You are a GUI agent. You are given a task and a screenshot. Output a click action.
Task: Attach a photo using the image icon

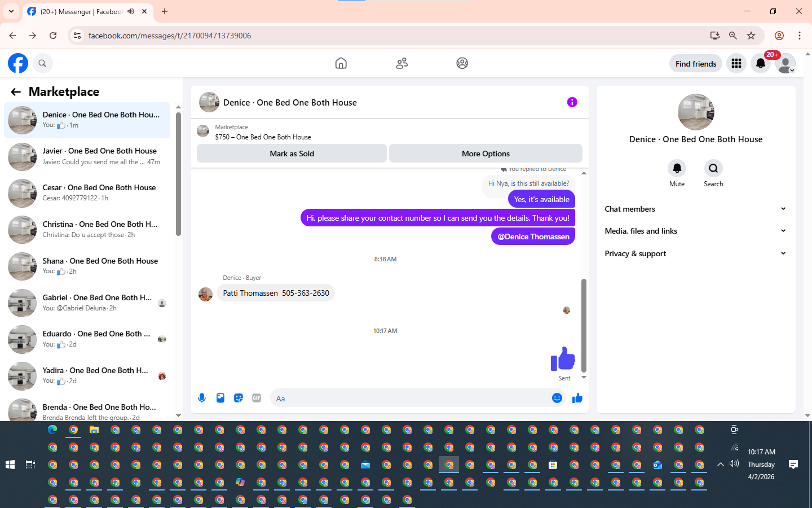220,398
